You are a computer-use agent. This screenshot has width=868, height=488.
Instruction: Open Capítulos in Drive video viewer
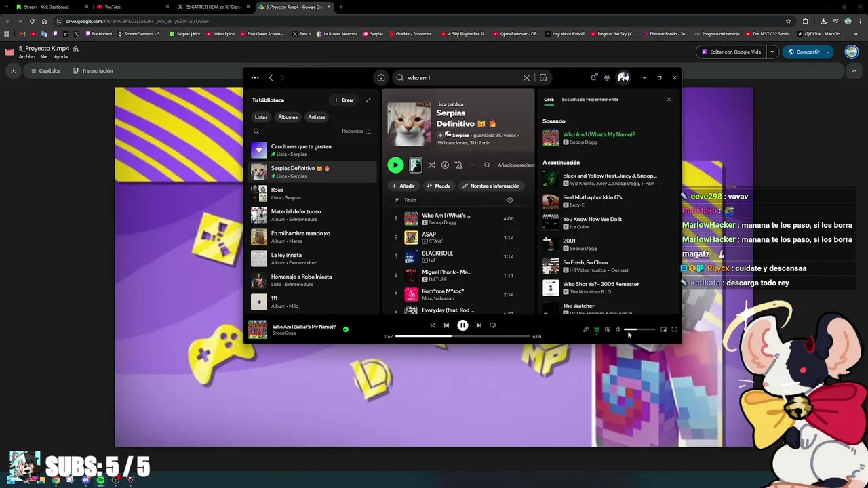point(45,71)
